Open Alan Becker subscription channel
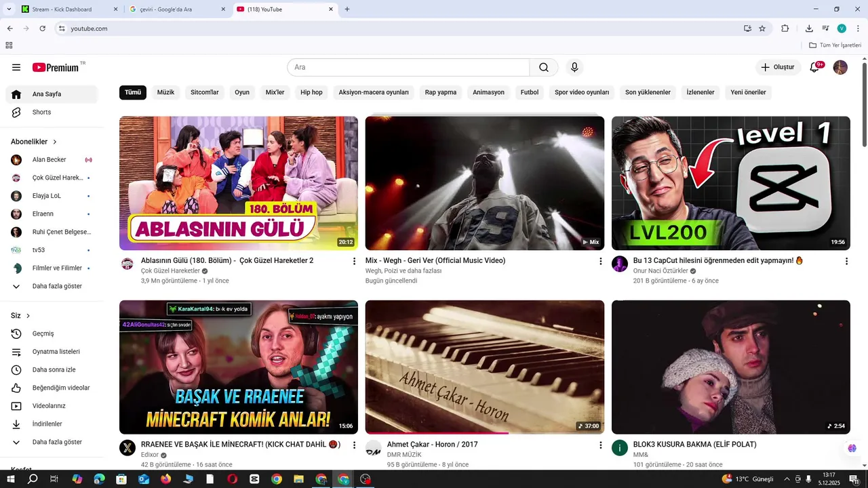 coord(52,160)
